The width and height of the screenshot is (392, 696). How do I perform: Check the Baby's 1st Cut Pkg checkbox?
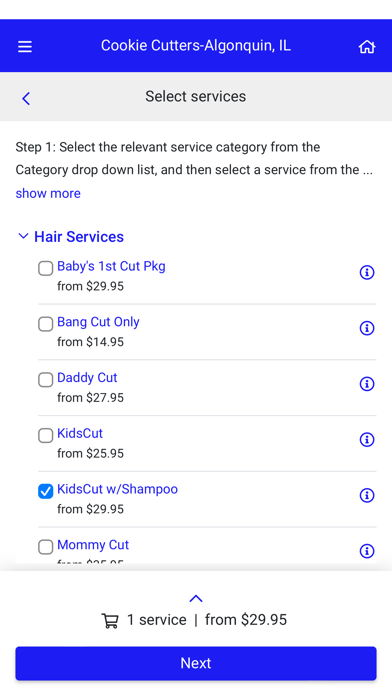(x=45, y=268)
